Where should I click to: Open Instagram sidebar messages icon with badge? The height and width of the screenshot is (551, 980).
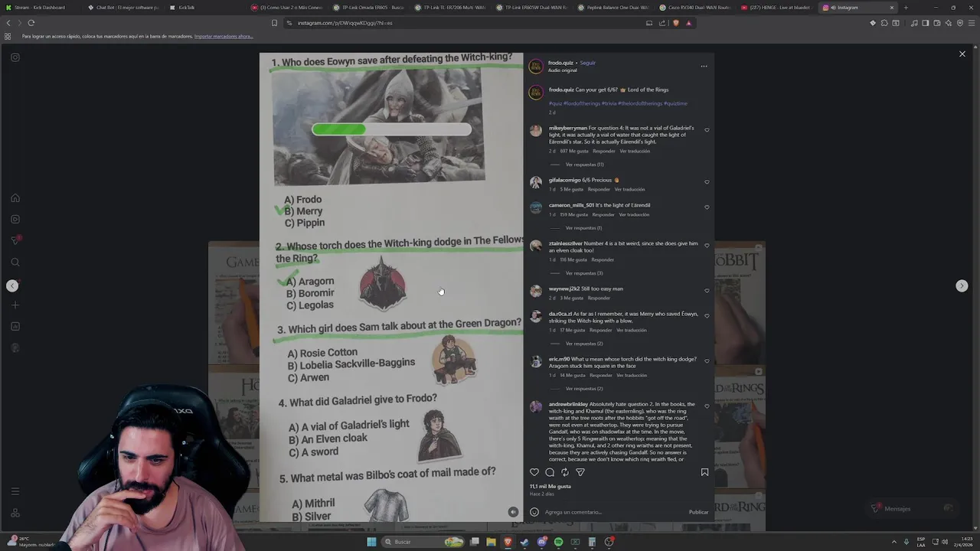(x=15, y=240)
